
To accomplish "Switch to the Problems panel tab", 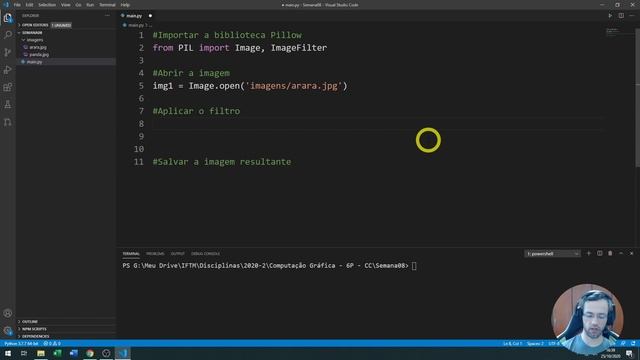I will click(x=155, y=254).
